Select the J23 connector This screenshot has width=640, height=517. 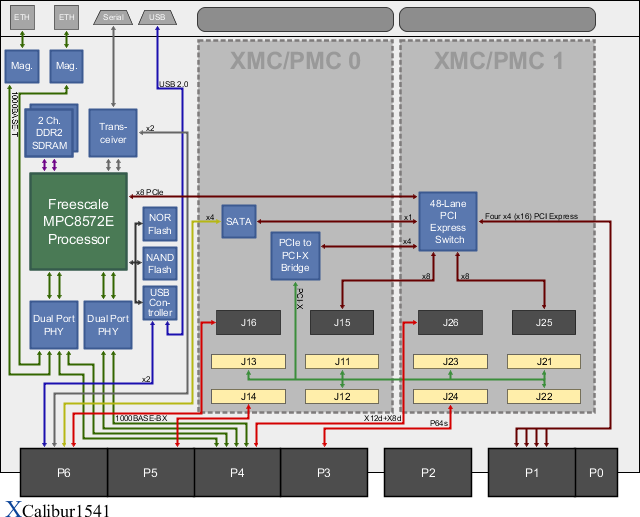[450, 362]
